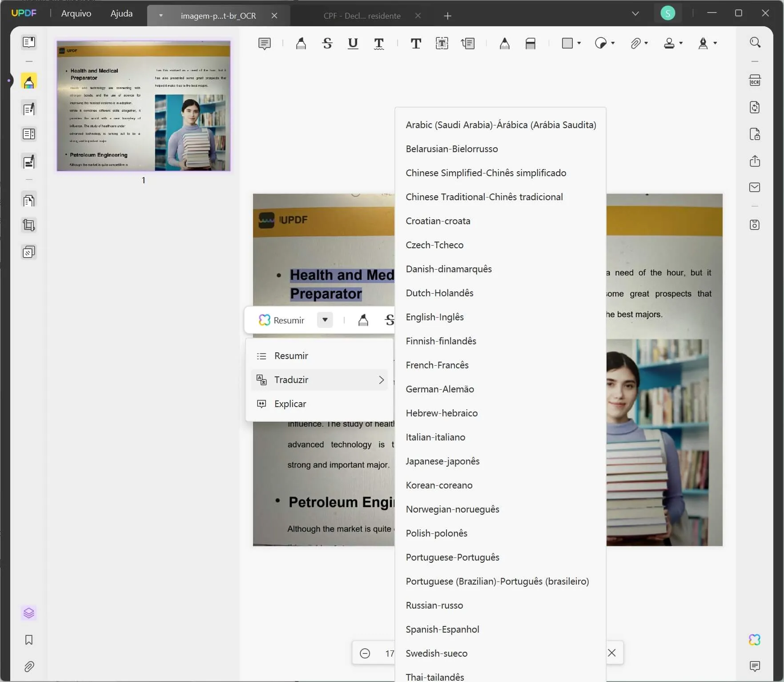Select the Eraser tool in toolbar

[x=531, y=43]
